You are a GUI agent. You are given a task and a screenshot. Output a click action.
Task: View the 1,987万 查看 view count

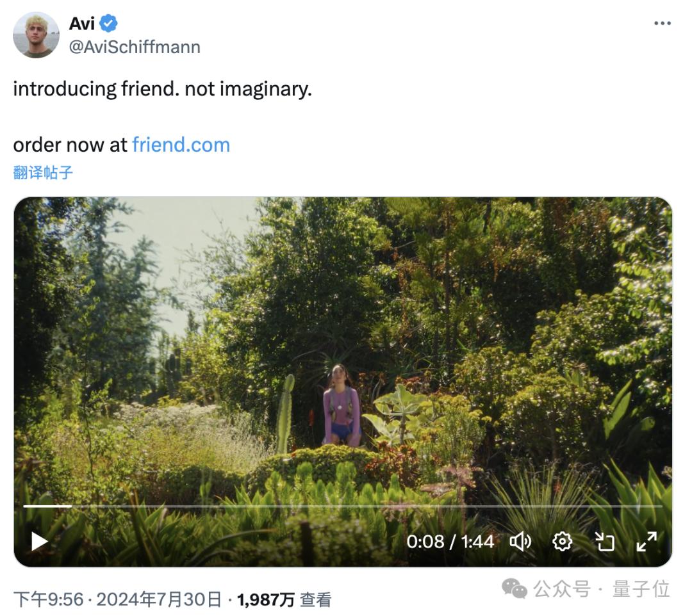tap(284, 599)
